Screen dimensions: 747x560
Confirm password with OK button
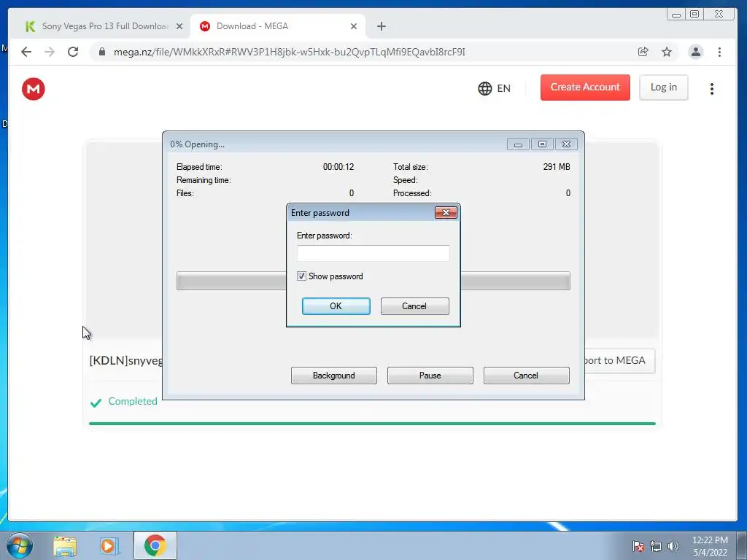336,306
